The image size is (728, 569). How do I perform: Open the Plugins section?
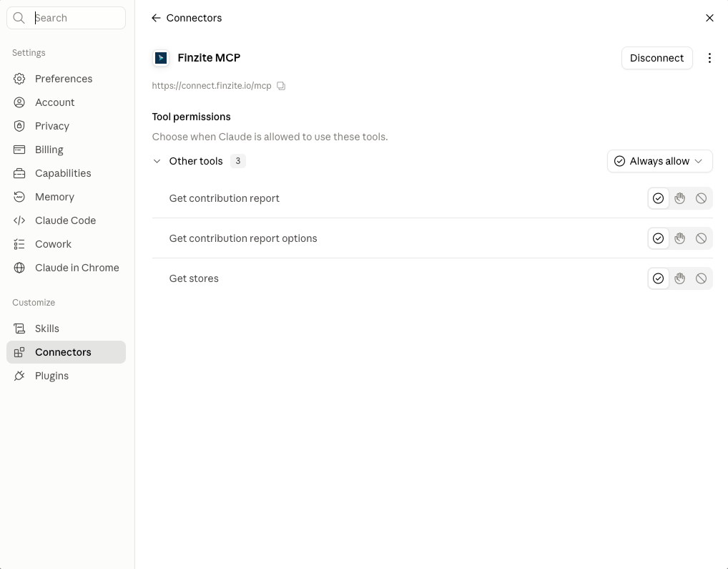coord(66,376)
